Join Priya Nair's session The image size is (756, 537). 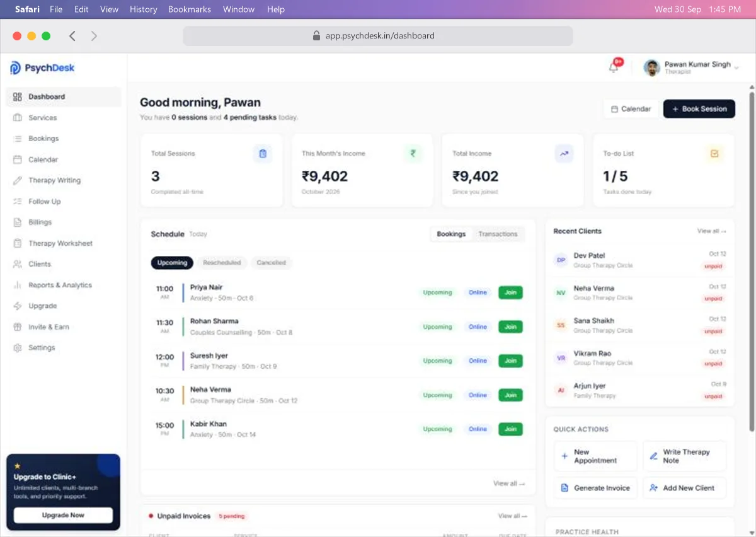[x=510, y=292]
